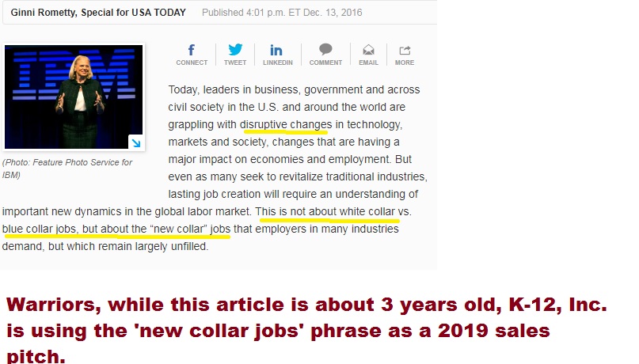Open the Comment speech bubble icon

tap(325, 50)
